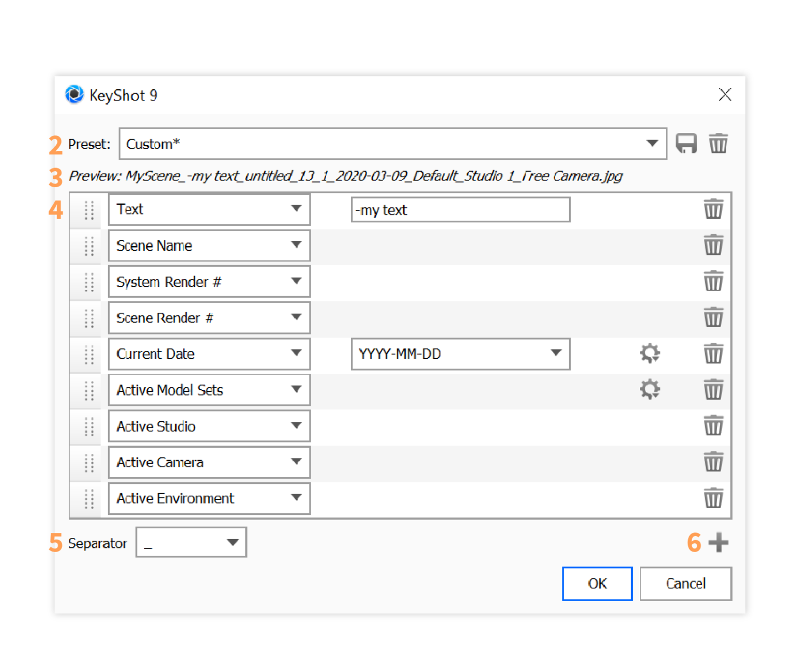Open the YYYY-MM-DD date format dropdown
This screenshot has height=672, width=794.
pyautogui.click(x=556, y=354)
